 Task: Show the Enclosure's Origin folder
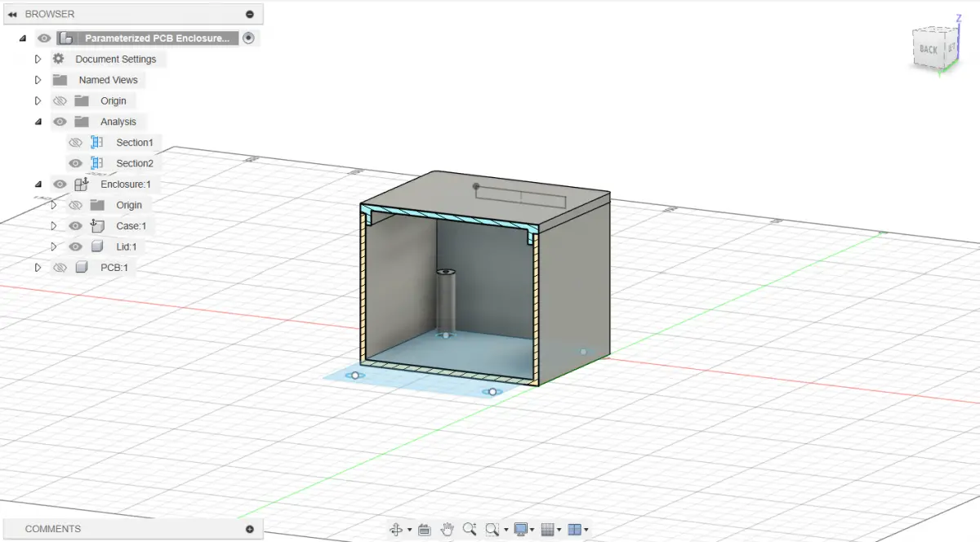pyautogui.click(x=75, y=205)
